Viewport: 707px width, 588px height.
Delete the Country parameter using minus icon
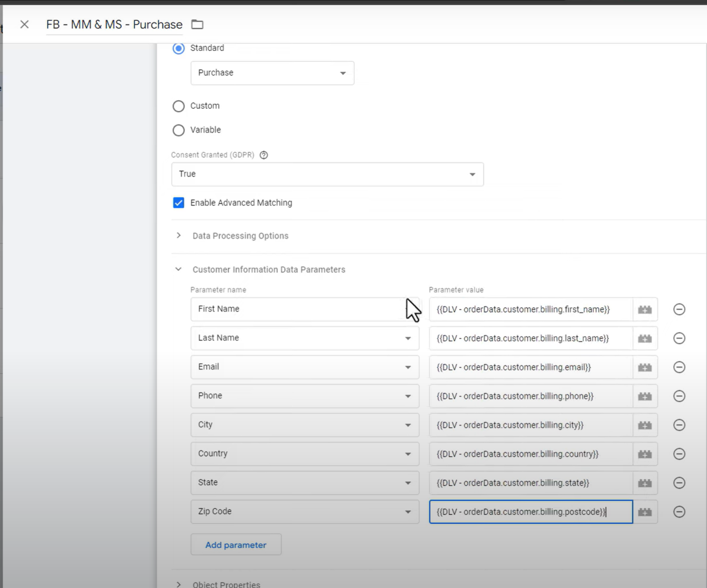[x=679, y=454]
